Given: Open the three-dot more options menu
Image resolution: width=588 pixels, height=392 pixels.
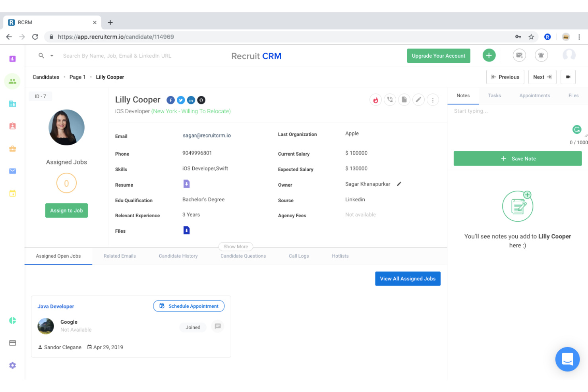Looking at the screenshot, I should (x=433, y=100).
